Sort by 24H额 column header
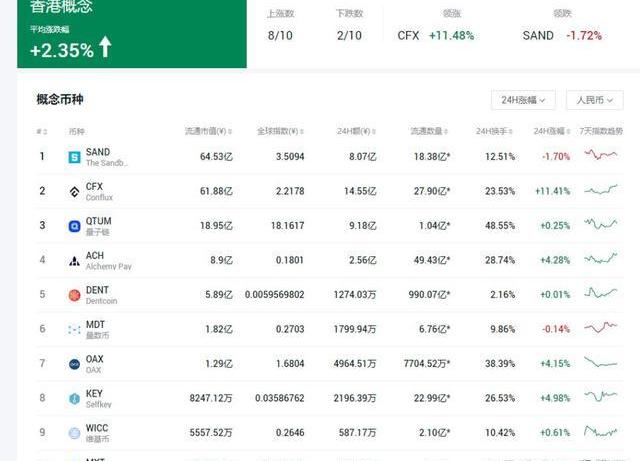The image size is (640, 461). (x=356, y=131)
